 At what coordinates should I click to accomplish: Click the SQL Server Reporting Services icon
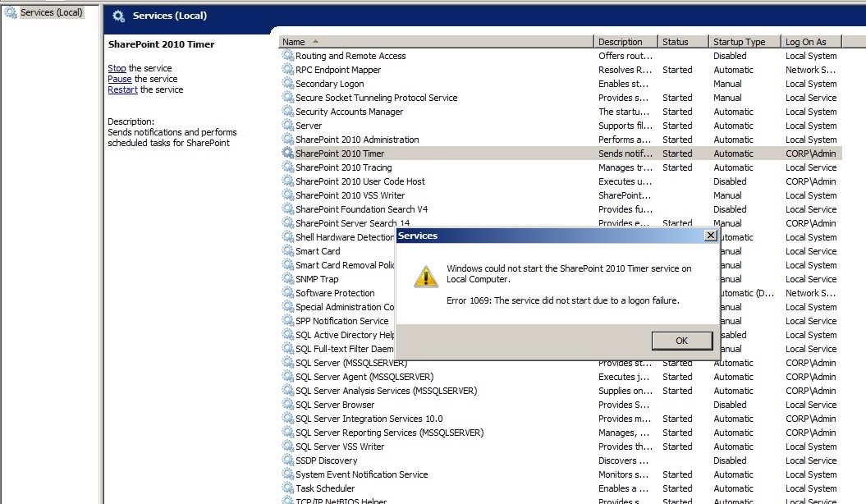pyautogui.click(x=287, y=433)
